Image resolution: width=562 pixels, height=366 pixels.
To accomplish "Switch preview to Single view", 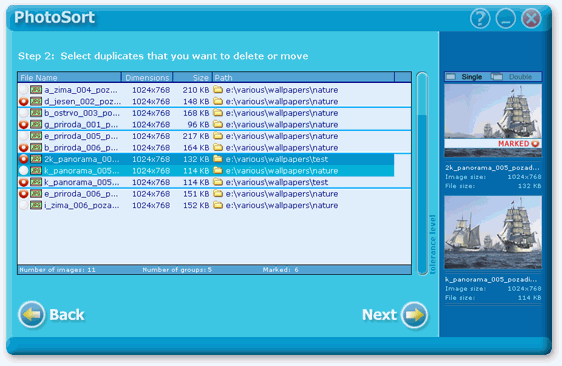I will tap(465, 77).
